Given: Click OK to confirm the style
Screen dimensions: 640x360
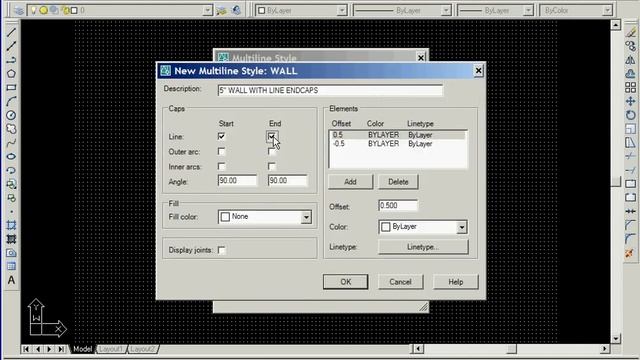Looking at the screenshot, I should (345, 282).
